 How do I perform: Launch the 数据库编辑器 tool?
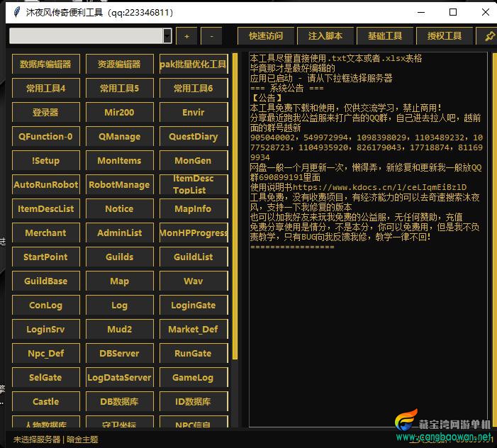pyautogui.click(x=45, y=65)
